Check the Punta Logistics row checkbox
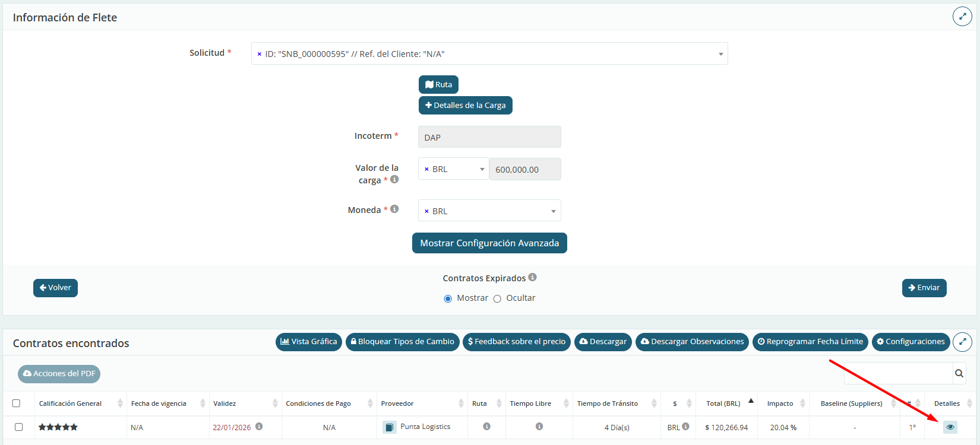The image size is (980, 445). pos(19,427)
